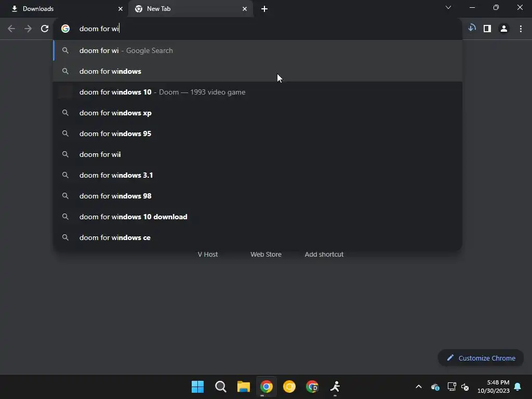Image resolution: width=532 pixels, height=399 pixels.
Task: Select 'doom for wi - Google Search' suggestion
Action: (x=258, y=50)
